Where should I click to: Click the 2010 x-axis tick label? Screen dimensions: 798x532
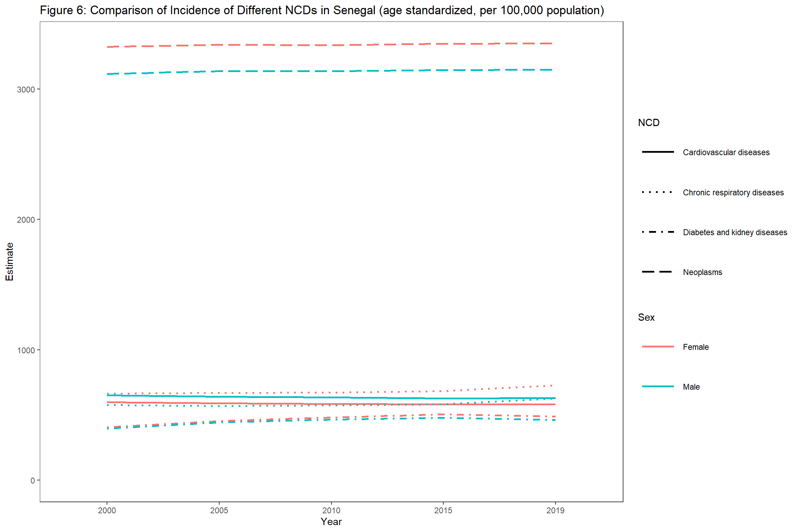tap(331, 510)
